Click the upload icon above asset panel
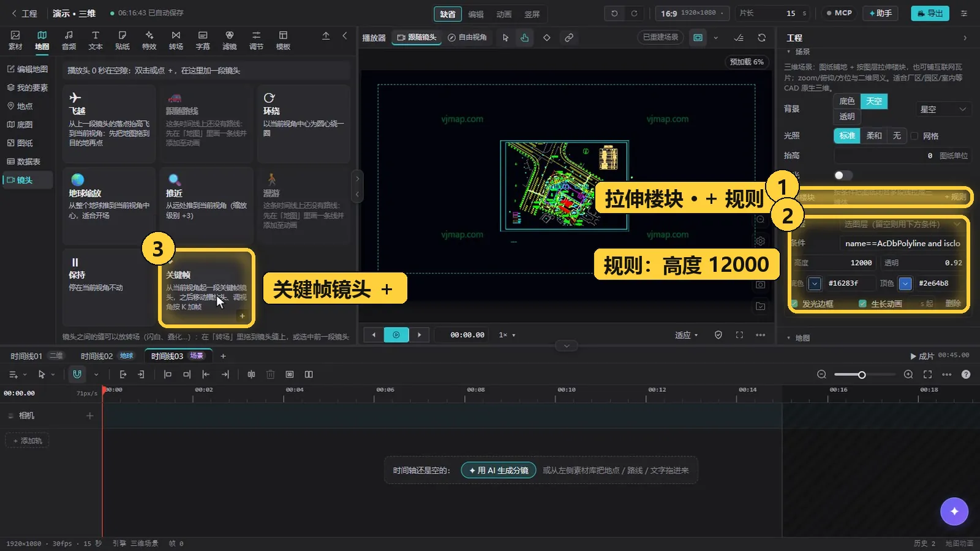Viewport: 980px width, 551px height. (x=326, y=36)
